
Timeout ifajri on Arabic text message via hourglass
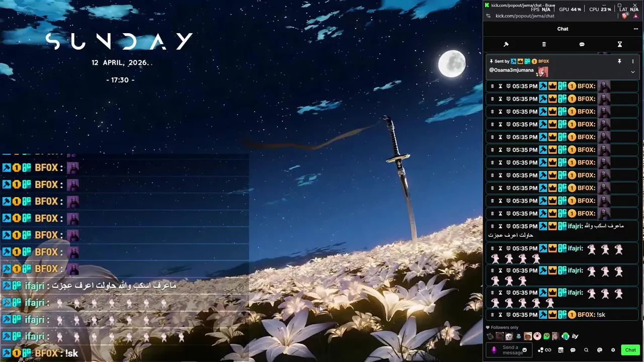(500, 226)
